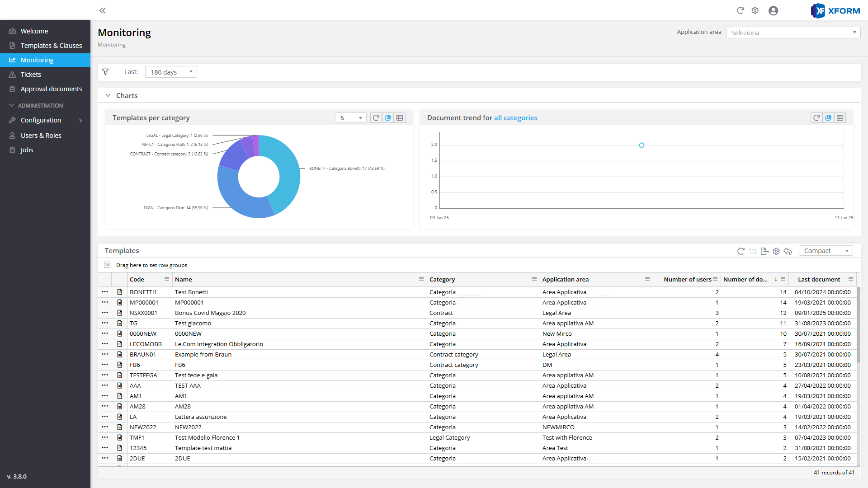The width and height of the screenshot is (868, 488).
Task: Click the 'Lettera assunzione' name cell
Action: 201,417
